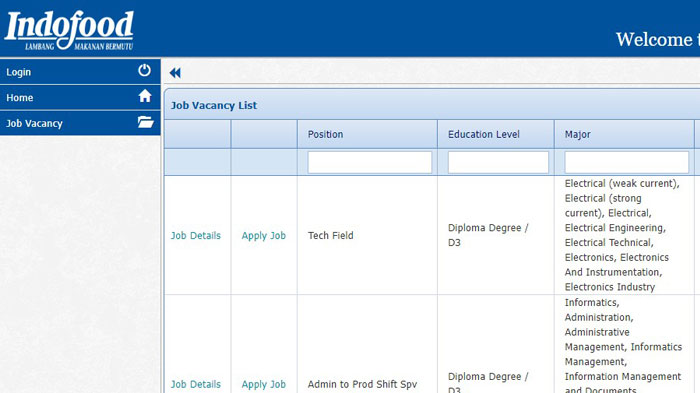Select the Tech Field position cell
Viewport: 700px width, 393px height.
pyautogui.click(x=367, y=235)
